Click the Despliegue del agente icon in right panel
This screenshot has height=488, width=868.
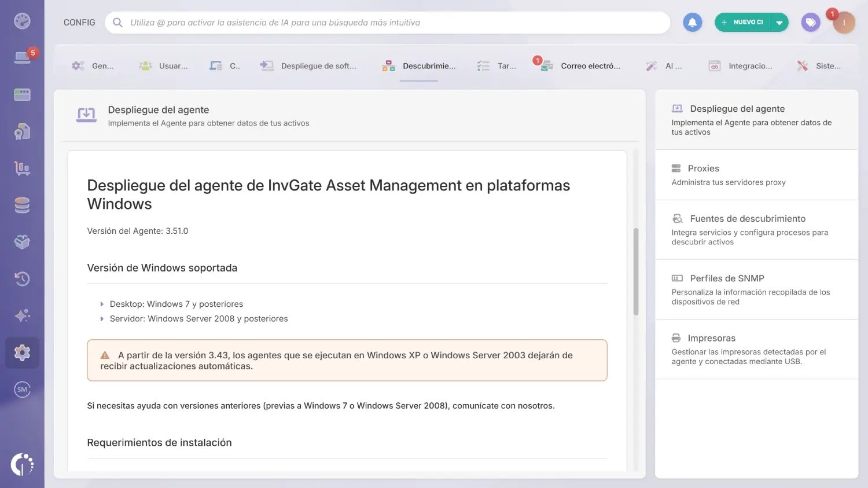[x=677, y=109]
